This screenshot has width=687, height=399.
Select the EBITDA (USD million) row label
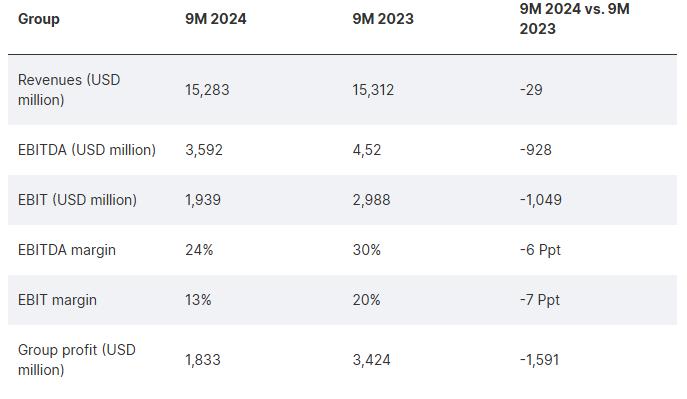(87, 150)
